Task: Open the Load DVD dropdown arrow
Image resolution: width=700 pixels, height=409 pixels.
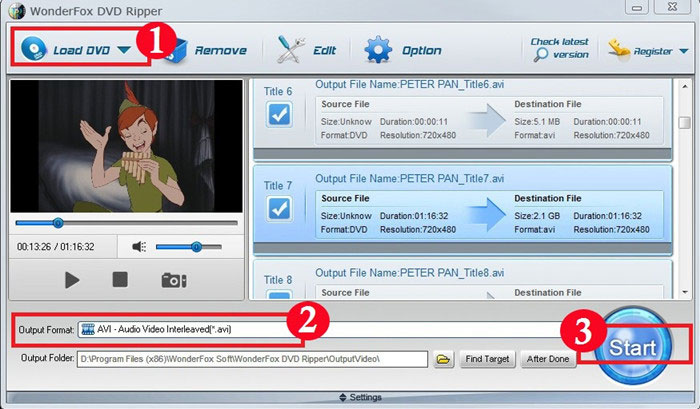Action: pos(124,50)
